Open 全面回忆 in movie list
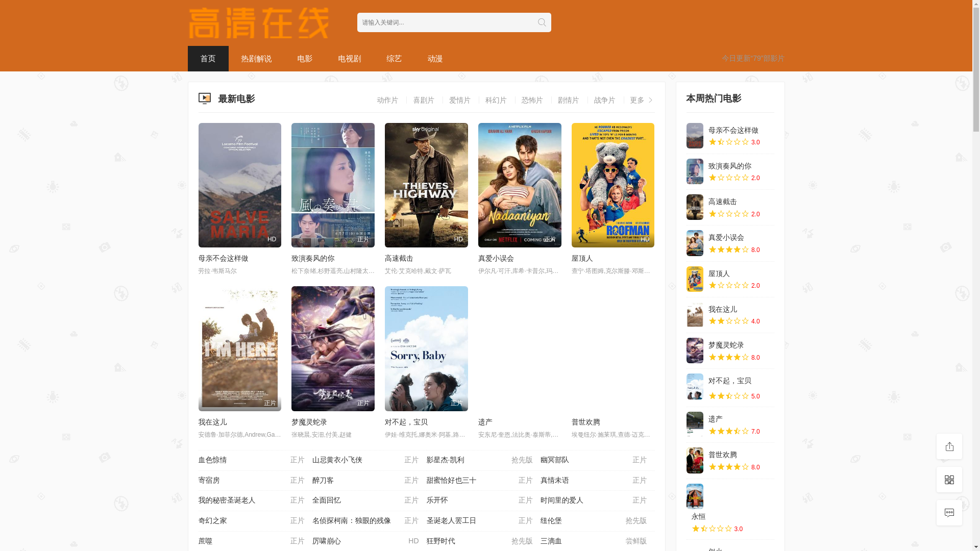The width and height of the screenshot is (980, 551). [327, 500]
